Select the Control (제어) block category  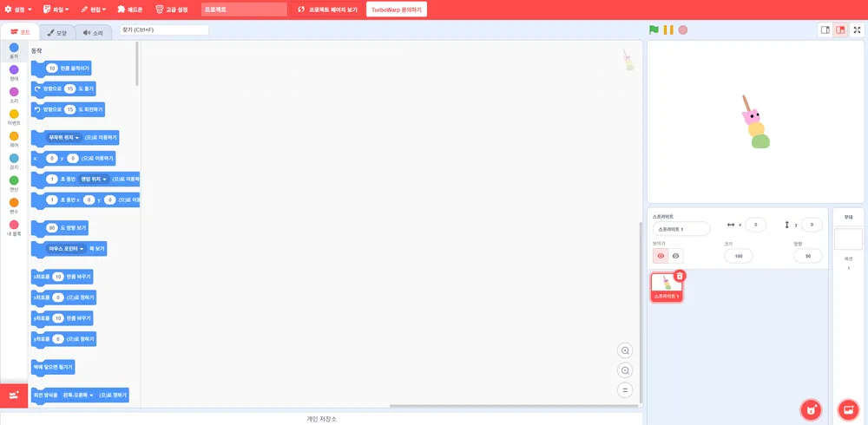click(14, 140)
